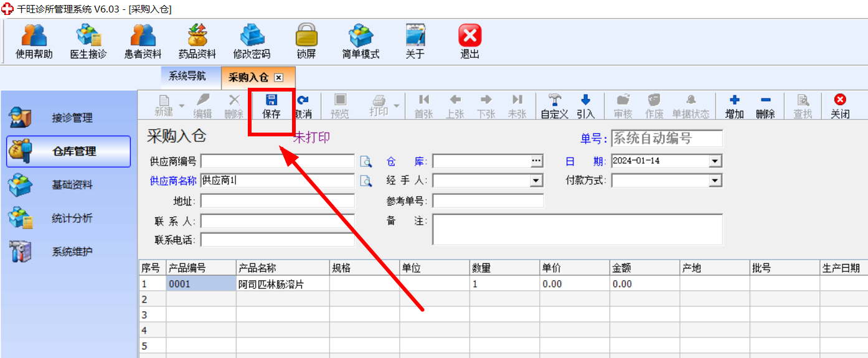This screenshot has width=868, height=358.
Task: Click the 数量 column header
Action: (x=505, y=268)
